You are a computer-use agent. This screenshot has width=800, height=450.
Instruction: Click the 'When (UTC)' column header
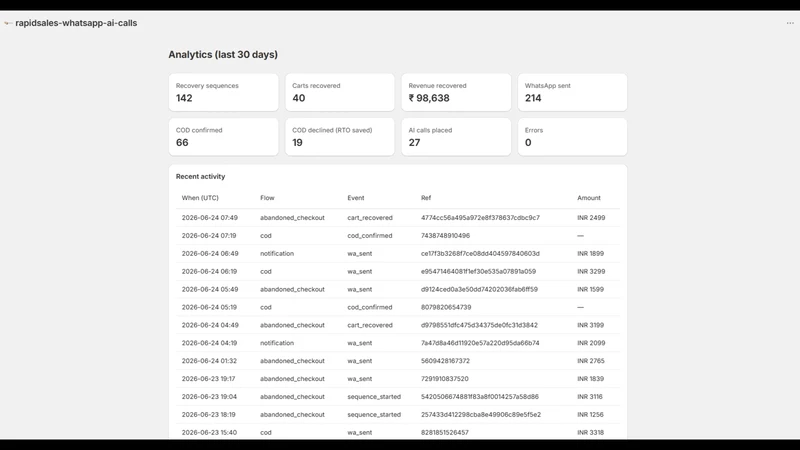(200, 198)
